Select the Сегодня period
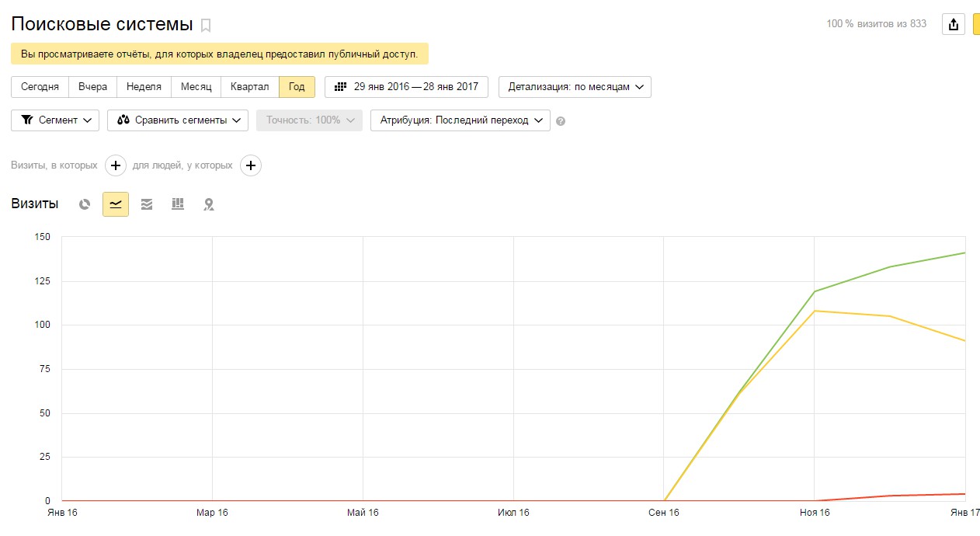Viewport: 980px width, 536px height. (x=40, y=87)
